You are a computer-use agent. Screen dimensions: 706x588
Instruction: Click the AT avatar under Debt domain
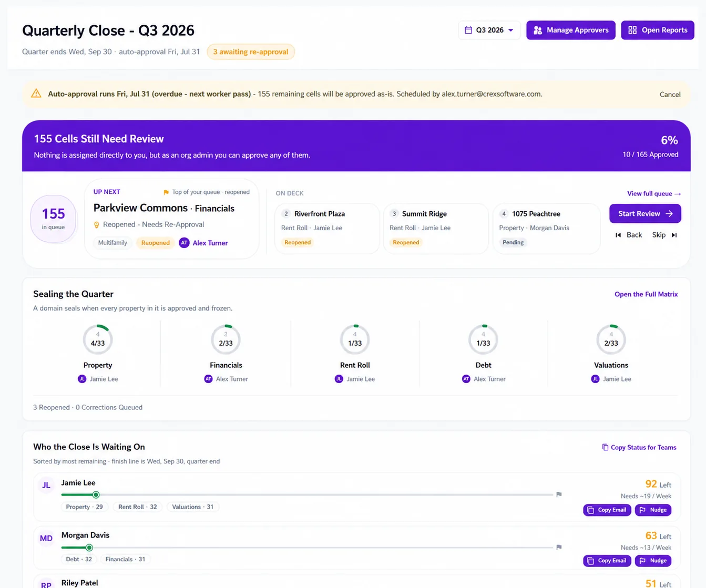tap(466, 379)
